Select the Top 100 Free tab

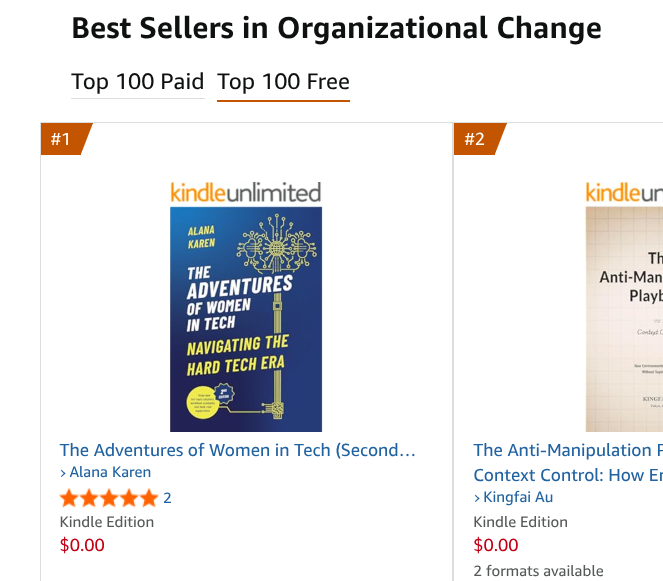pyautogui.click(x=283, y=82)
